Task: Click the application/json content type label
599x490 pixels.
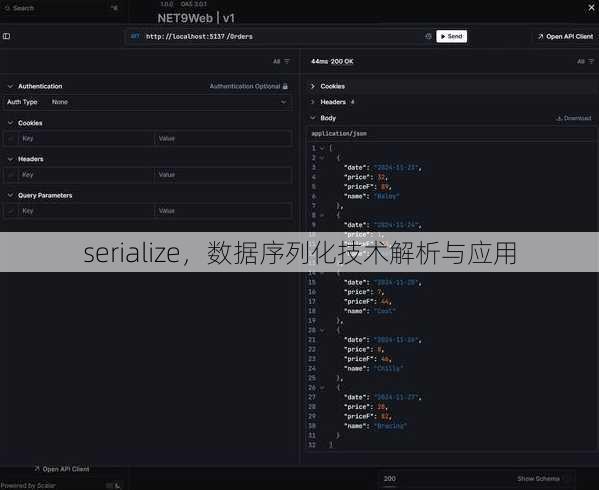Action: coord(339,133)
